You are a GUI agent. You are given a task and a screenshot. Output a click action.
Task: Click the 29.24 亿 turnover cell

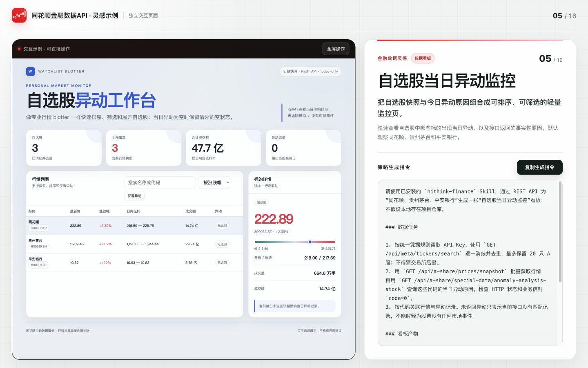click(192, 244)
